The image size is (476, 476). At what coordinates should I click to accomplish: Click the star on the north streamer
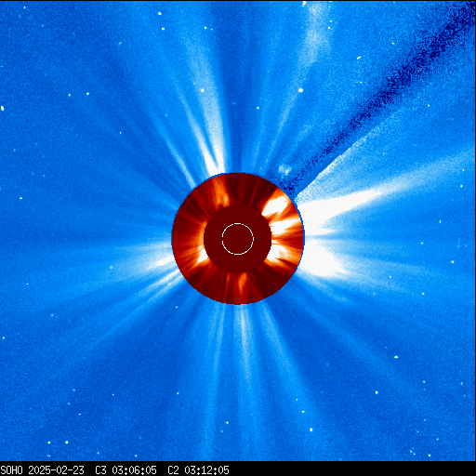(x=203, y=90)
